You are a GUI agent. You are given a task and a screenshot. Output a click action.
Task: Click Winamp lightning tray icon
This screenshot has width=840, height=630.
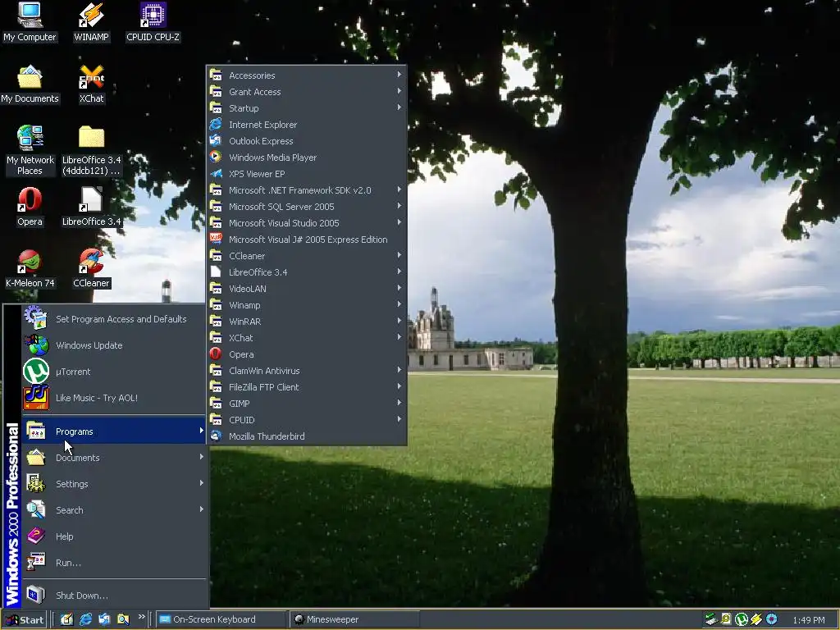pos(756,619)
